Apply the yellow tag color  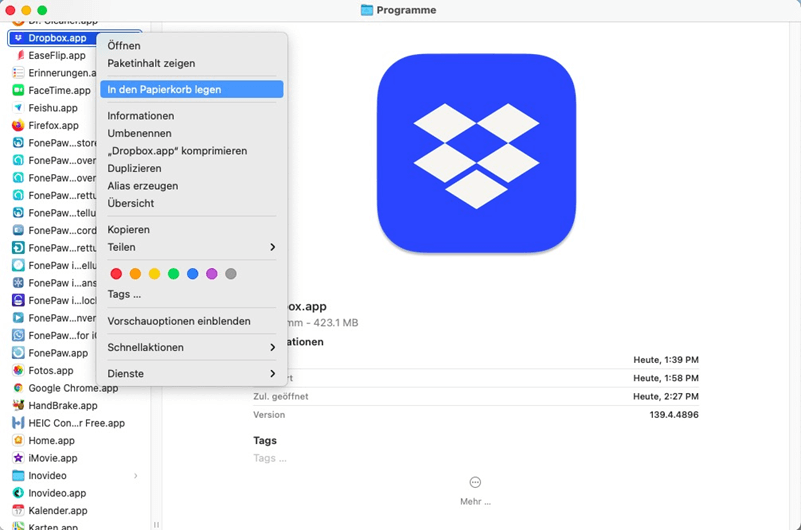pyautogui.click(x=154, y=274)
